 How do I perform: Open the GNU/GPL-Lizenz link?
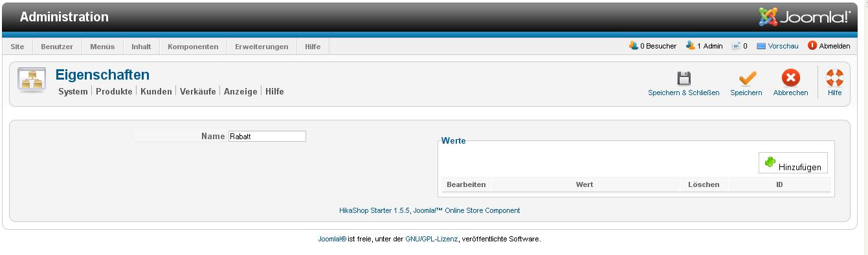click(432, 239)
